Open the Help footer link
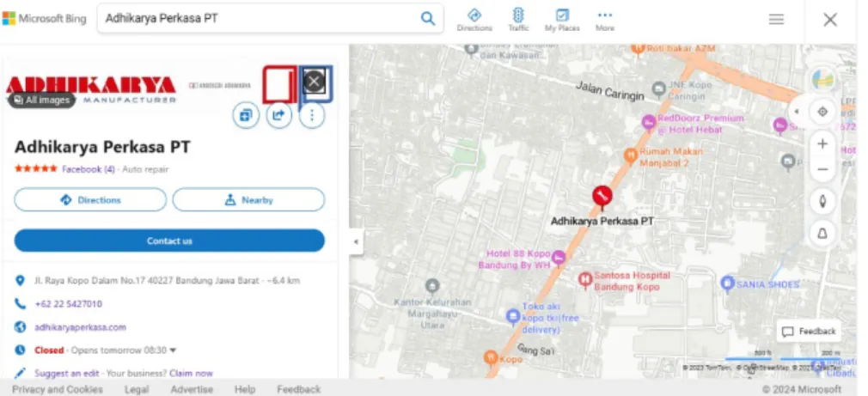The width and height of the screenshot is (868, 396). [x=245, y=389]
